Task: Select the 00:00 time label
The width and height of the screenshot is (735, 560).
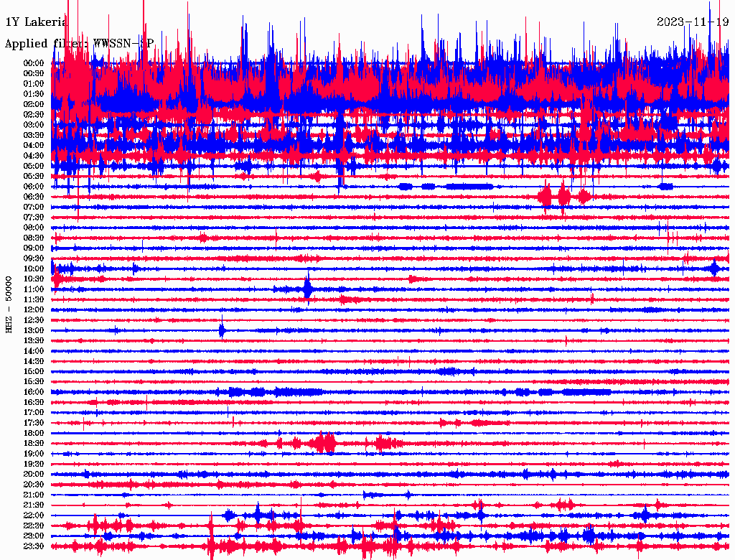Action: 34,63
